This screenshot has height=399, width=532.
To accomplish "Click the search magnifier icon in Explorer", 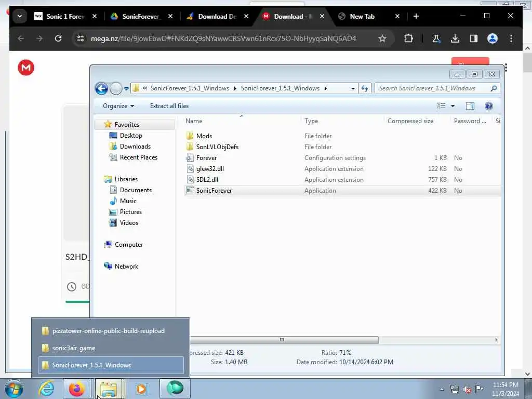I will [x=494, y=88].
